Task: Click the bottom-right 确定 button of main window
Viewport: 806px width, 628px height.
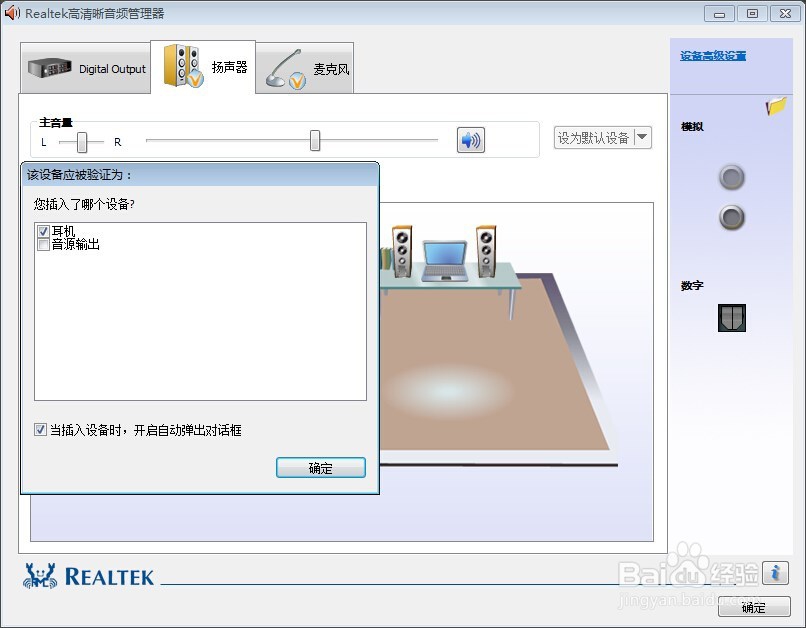Action: click(754, 607)
